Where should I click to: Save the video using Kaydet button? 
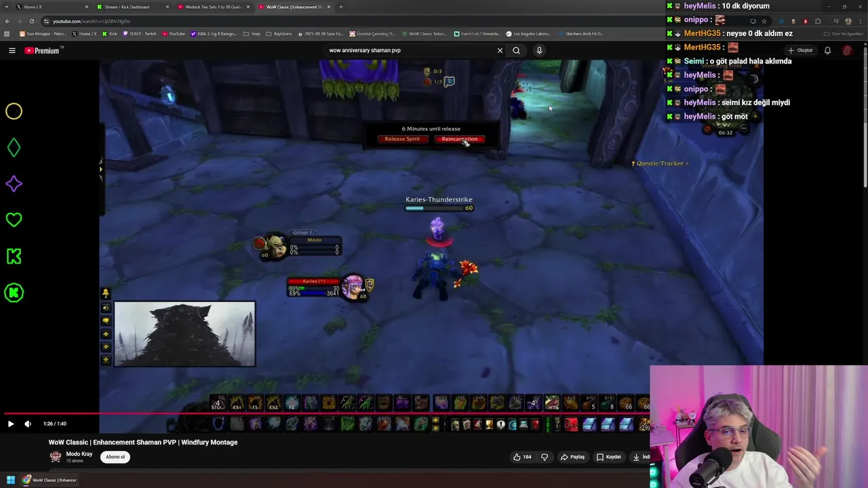pos(609,457)
